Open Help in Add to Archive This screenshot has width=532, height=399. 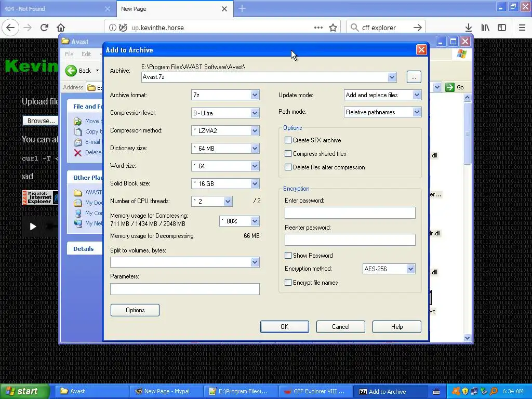click(x=396, y=326)
